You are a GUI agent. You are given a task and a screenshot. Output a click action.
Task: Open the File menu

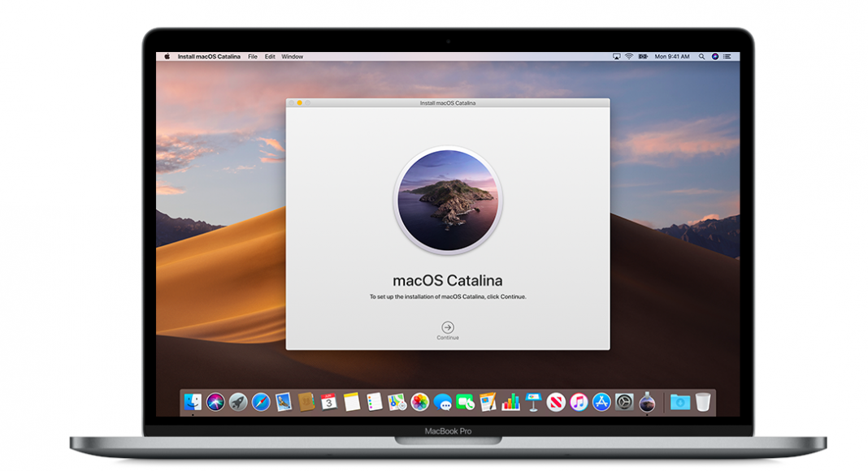(x=253, y=56)
